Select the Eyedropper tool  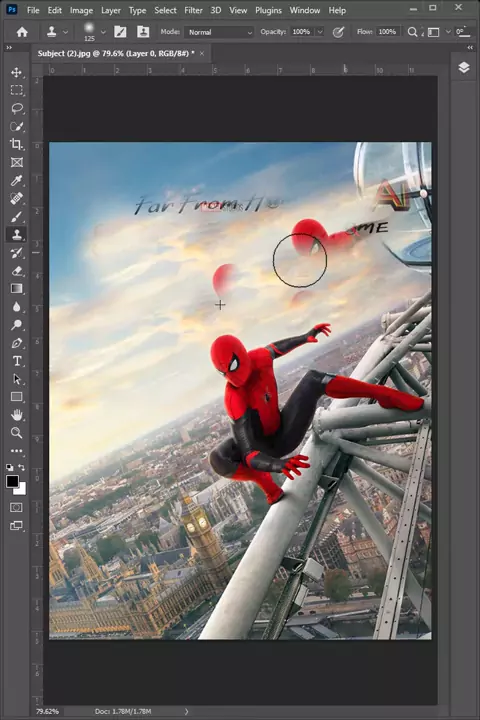point(17,180)
